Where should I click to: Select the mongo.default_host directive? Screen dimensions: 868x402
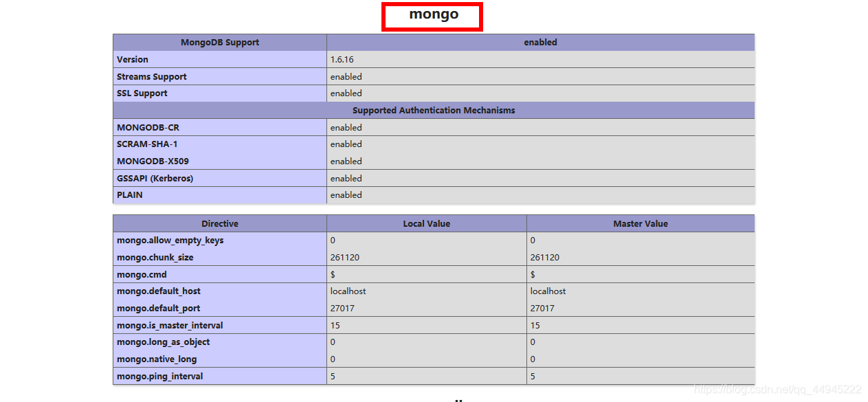159,291
